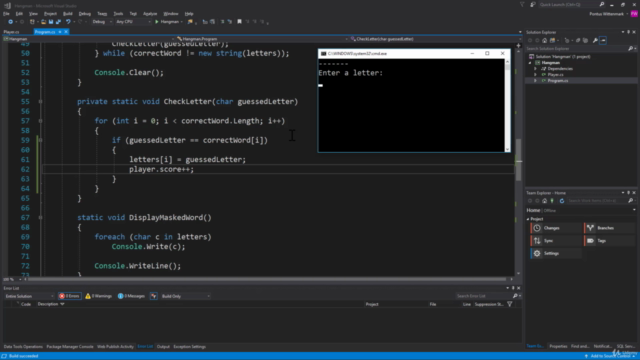
Task: Click the Branches button in Team Explorer
Action: click(609, 228)
